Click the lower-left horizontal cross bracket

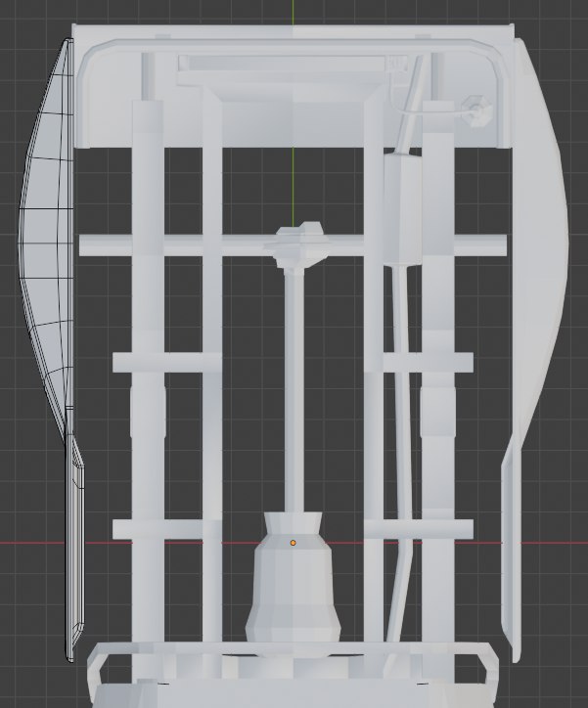click(x=161, y=530)
